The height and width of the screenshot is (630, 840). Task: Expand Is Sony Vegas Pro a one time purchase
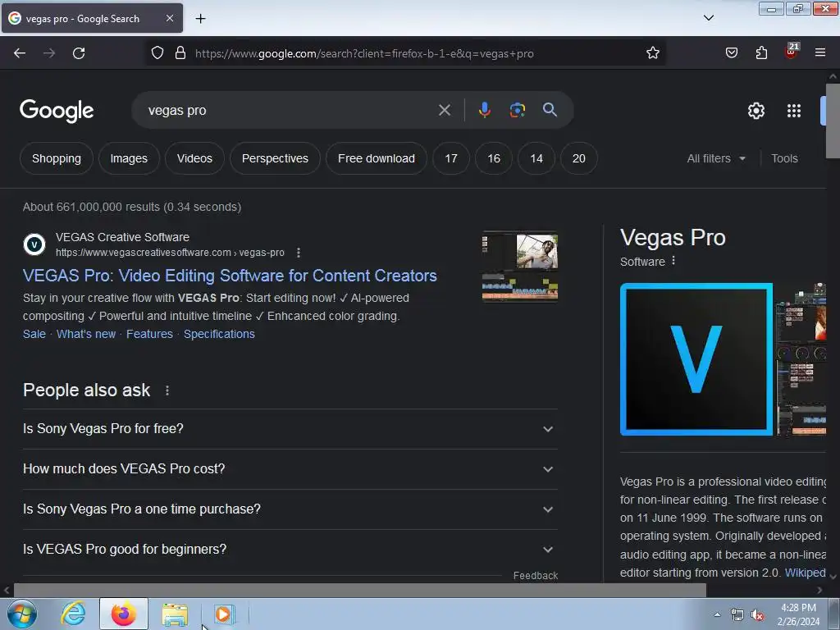click(x=290, y=509)
